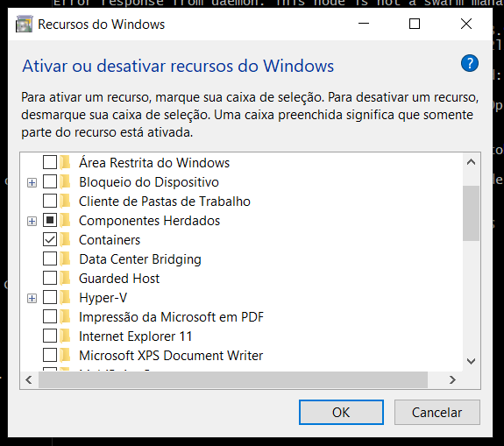This screenshot has width=504, height=446.
Task: Select the Bloqueio do Dispositivo label
Action: click(149, 182)
